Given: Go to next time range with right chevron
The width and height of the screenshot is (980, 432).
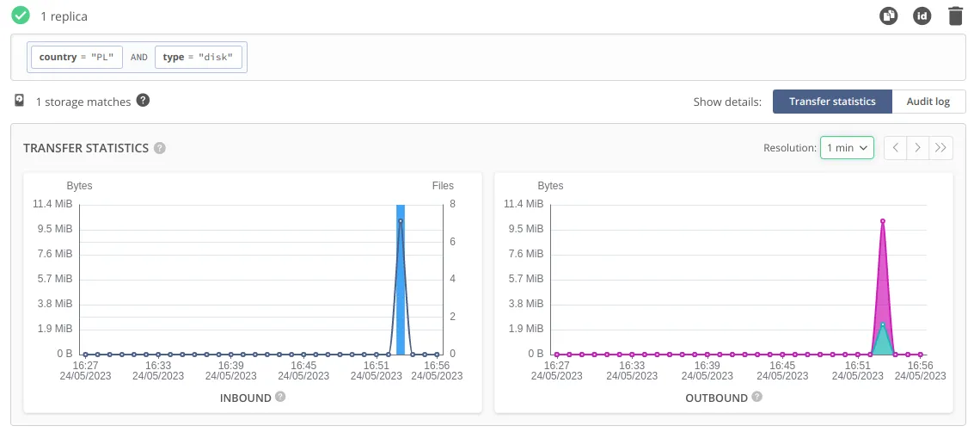Looking at the screenshot, I should [x=918, y=148].
